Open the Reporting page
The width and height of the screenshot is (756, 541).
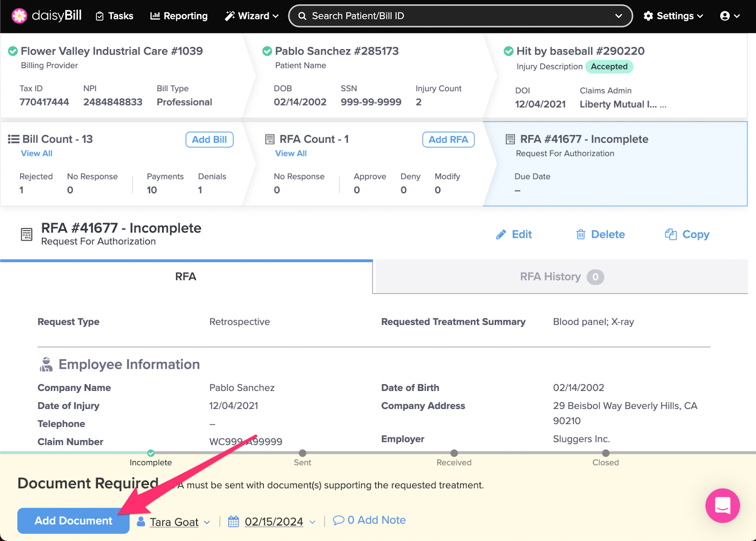point(179,16)
